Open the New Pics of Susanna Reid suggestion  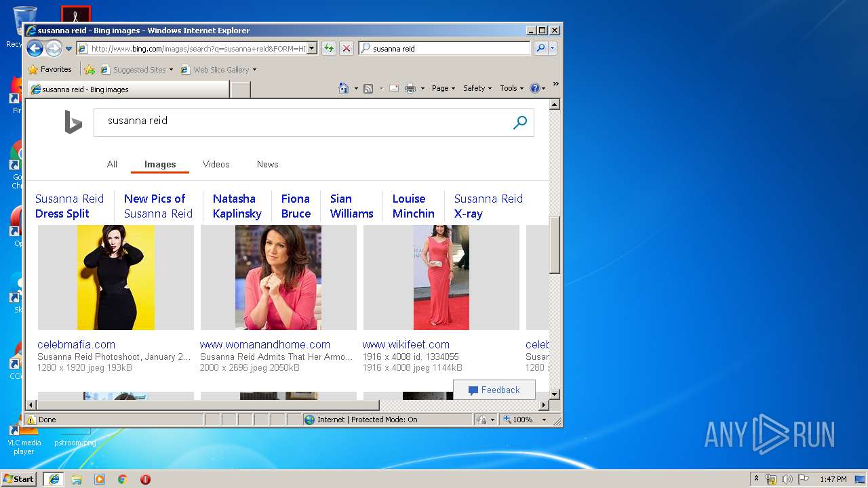coord(158,206)
